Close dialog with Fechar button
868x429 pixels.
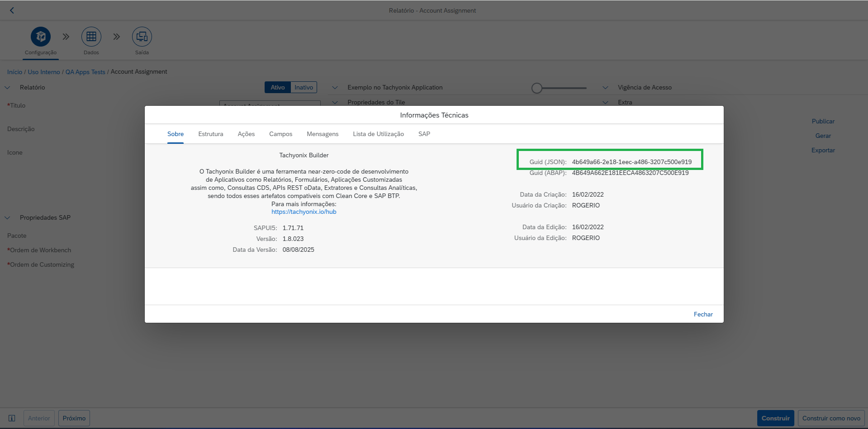703,314
